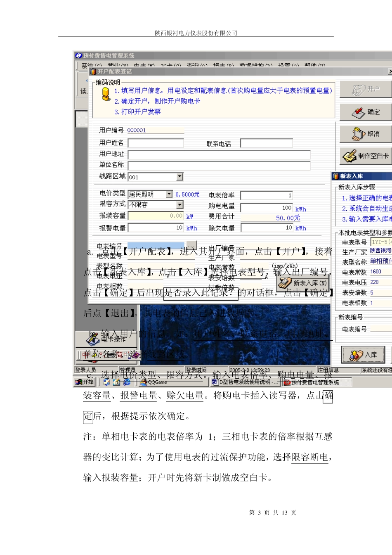Click into the 用户地址 field

click(x=219, y=155)
